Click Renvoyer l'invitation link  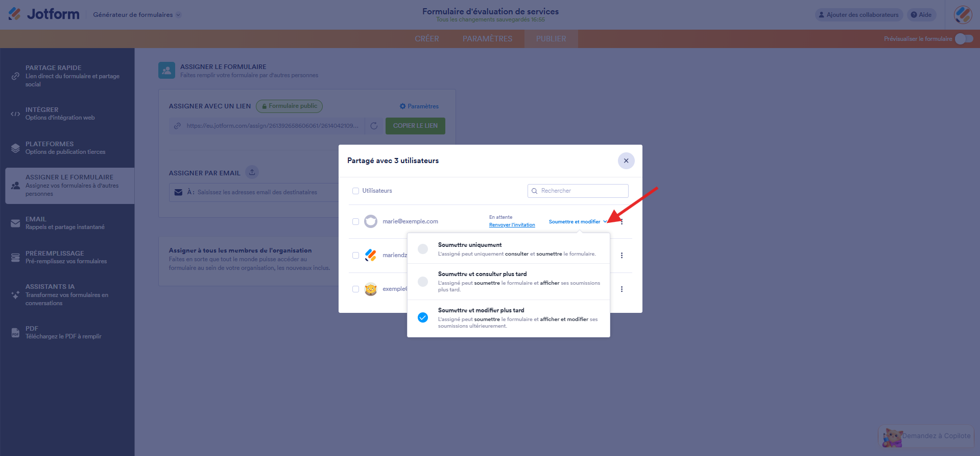512,225
